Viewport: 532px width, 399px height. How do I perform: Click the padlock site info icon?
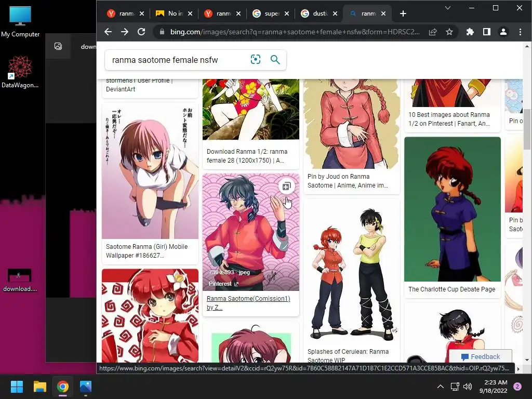click(x=162, y=32)
